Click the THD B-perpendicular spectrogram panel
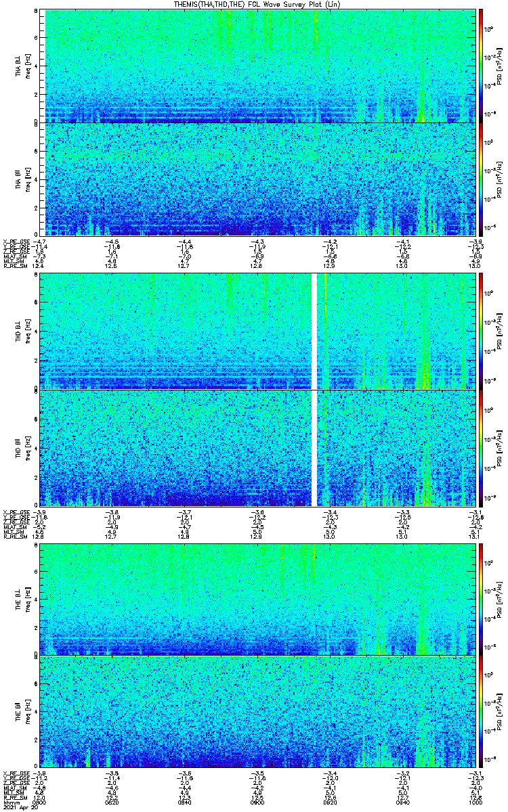Viewport: 508px width, 812px height. (x=257, y=331)
